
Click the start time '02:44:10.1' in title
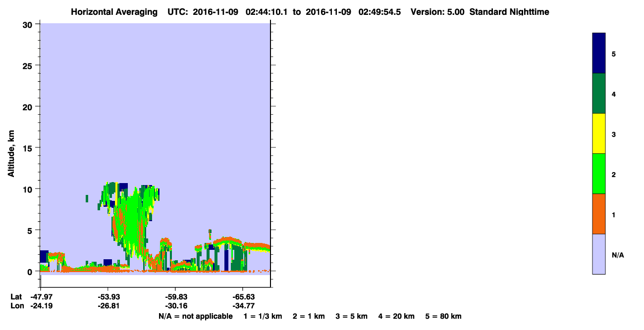click(268, 12)
